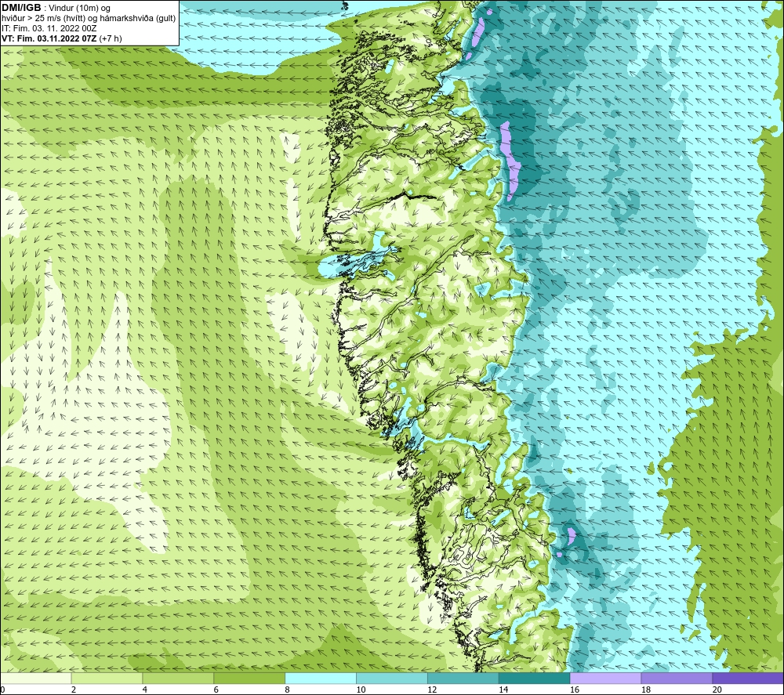This screenshot has height=695, width=784.
Task: Click the line mentioning "hámarkshviða (gult)"
Action: tap(89, 19)
